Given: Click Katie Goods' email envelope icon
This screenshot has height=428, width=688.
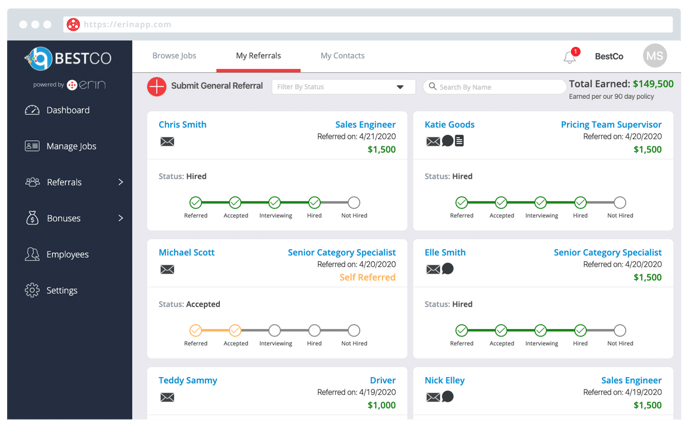Looking at the screenshot, I should point(433,141).
